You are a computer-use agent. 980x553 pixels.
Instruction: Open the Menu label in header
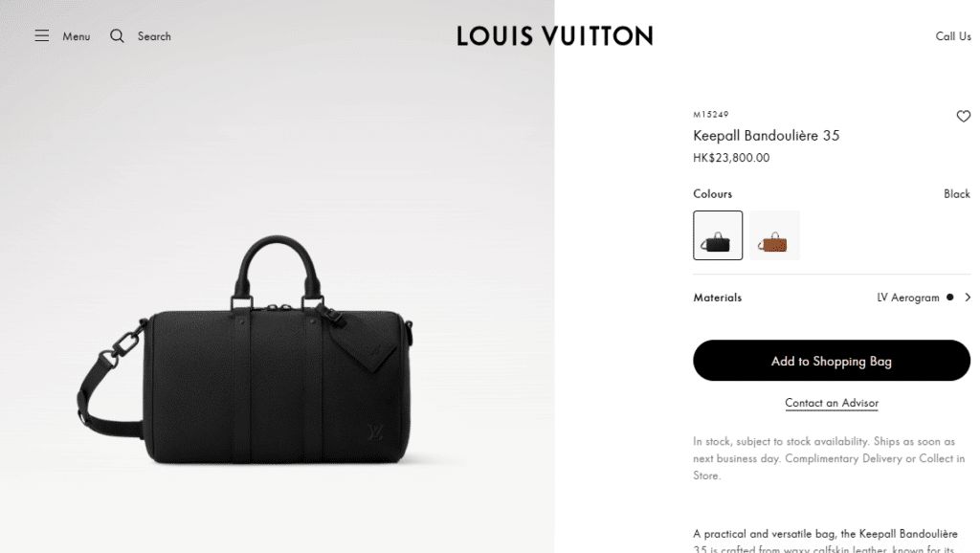pyautogui.click(x=77, y=36)
